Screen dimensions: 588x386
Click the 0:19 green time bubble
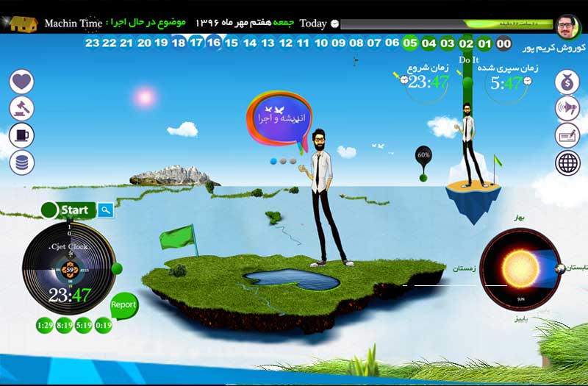coord(103,325)
